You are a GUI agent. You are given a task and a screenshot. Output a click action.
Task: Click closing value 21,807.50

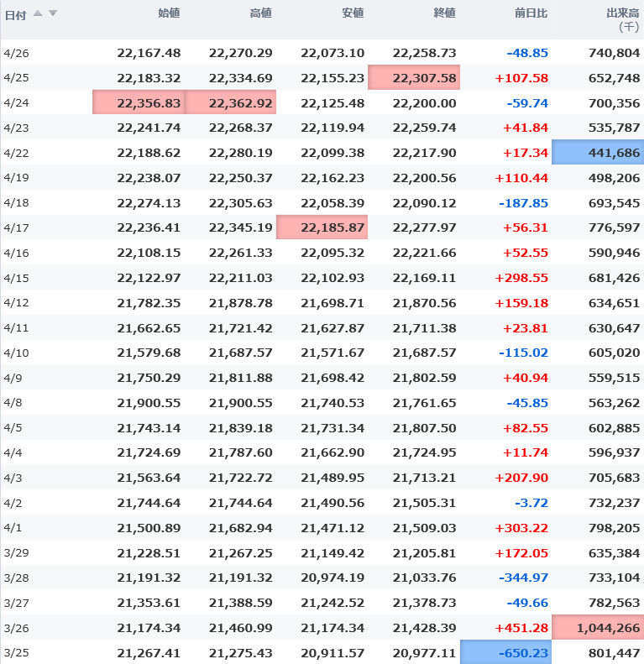425,428
